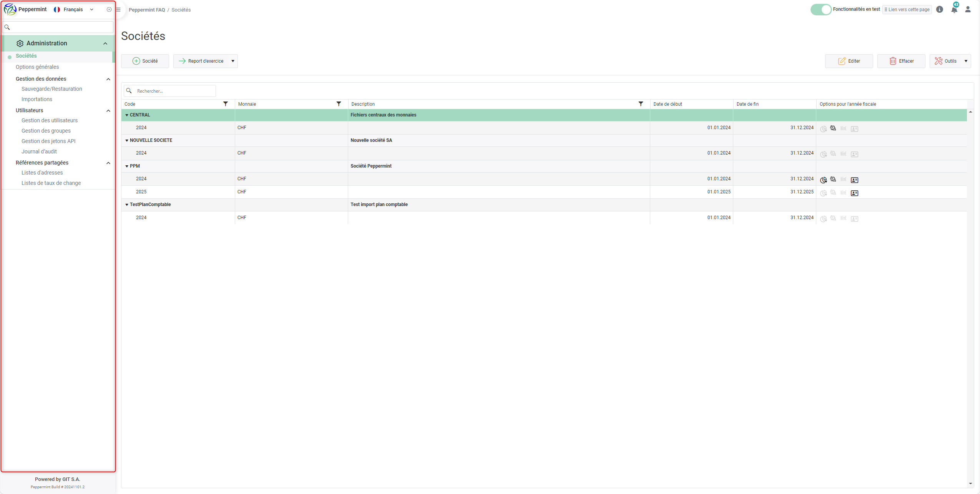Click the pie chart option for PPM 2024
This screenshot has height=494, width=980.
coord(823,180)
